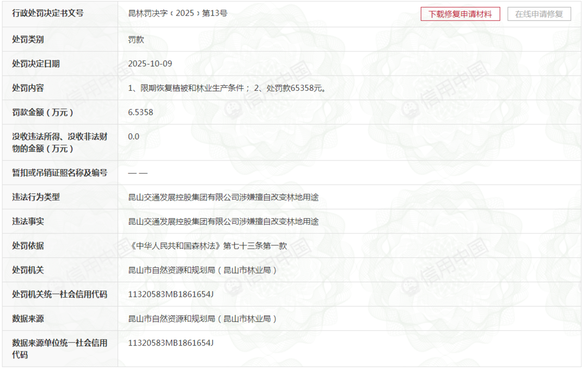The width and height of the screenshot is (588, 372).
Task: Click the 违法事实 value text
Action: coord(223,221)
